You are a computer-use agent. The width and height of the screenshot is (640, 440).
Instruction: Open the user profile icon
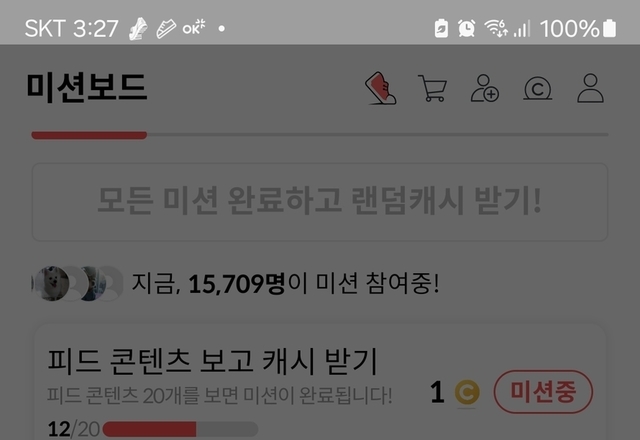(x=590, y=88)
